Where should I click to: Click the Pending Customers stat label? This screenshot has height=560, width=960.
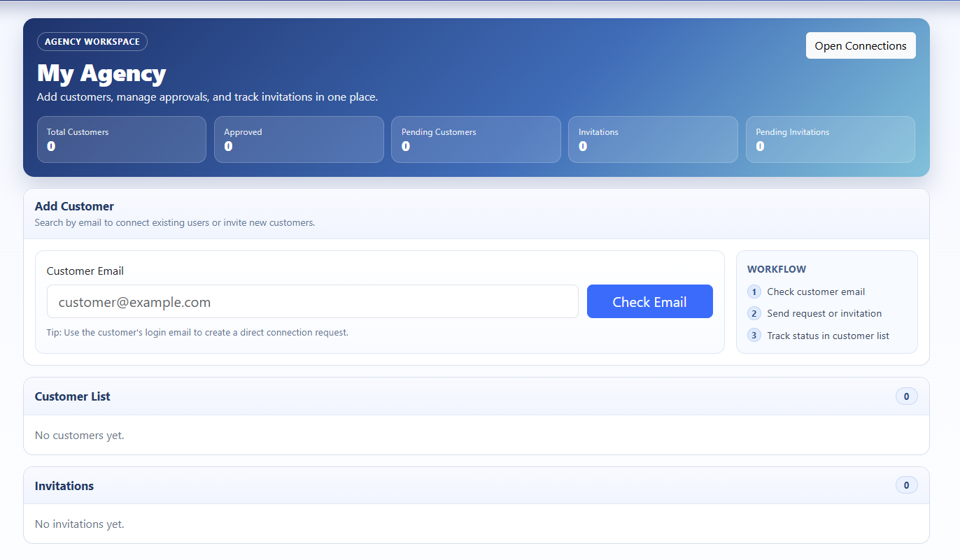(439, 131)
